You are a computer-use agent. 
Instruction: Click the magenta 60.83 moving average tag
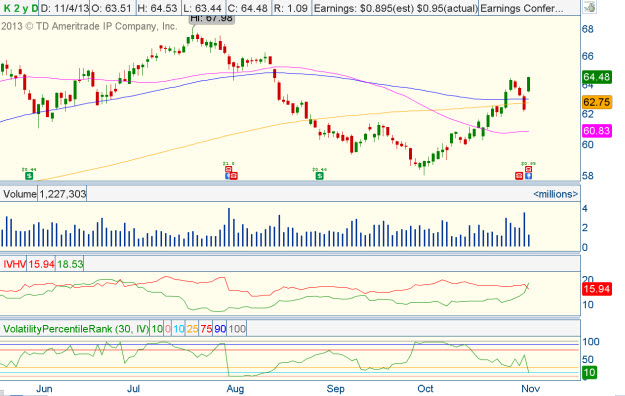pyautogui.click(x=597, y=130)
